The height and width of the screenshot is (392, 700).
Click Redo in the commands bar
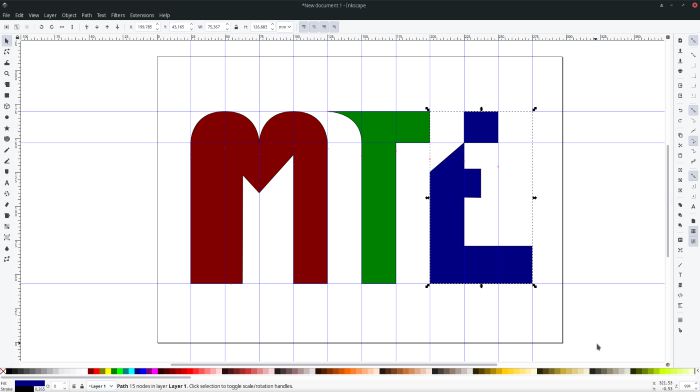(680, 121)
